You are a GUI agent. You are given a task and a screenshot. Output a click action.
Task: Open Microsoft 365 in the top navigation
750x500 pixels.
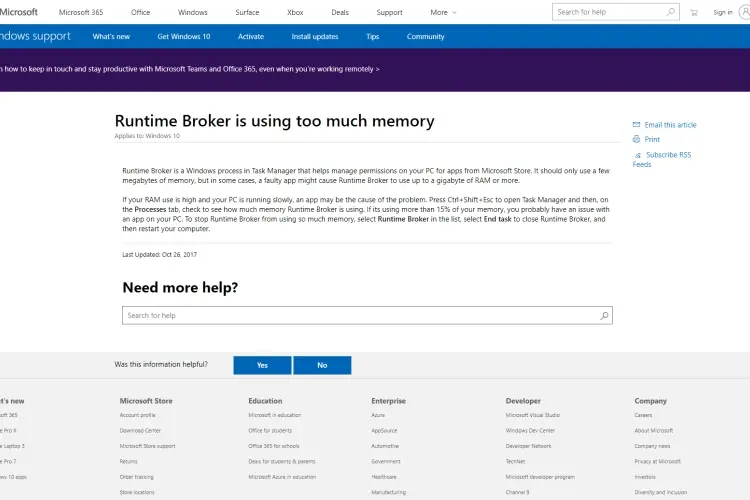(81, 12)
